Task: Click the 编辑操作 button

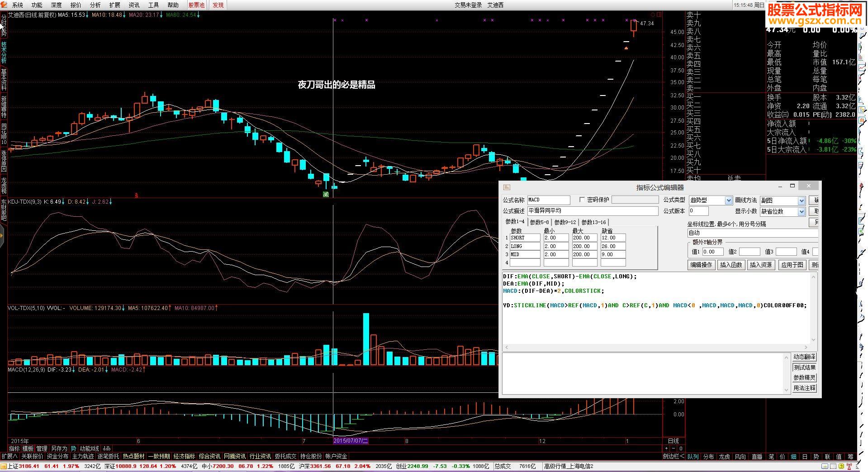Action: coord(701,265)
